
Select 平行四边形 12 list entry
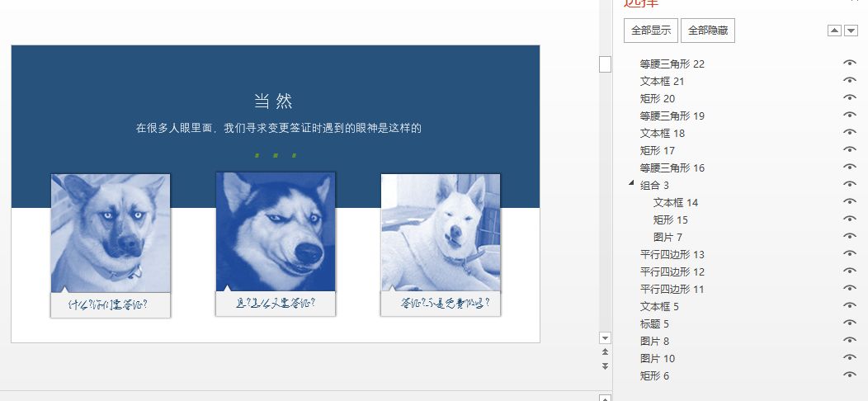tap(672, 272)
